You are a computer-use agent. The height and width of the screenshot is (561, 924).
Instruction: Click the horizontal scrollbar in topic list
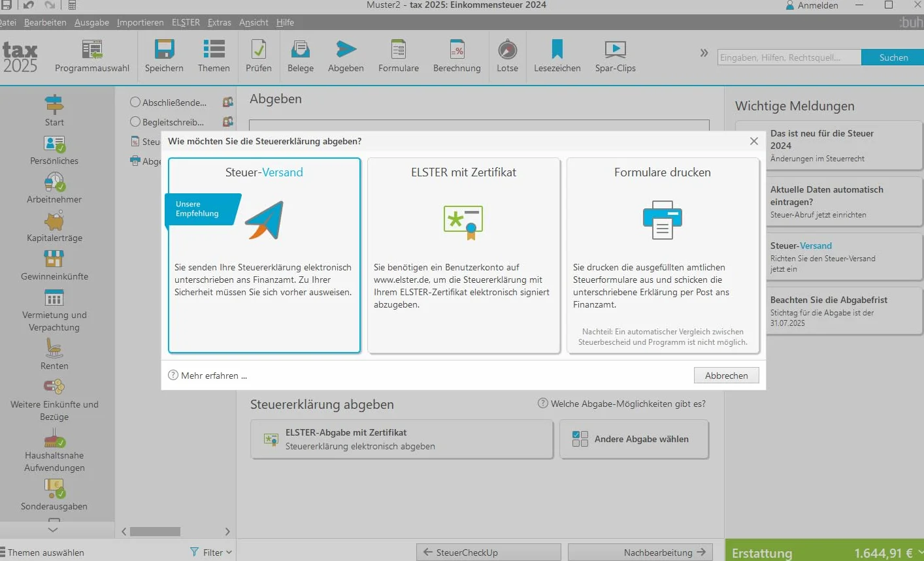(155, 532)
